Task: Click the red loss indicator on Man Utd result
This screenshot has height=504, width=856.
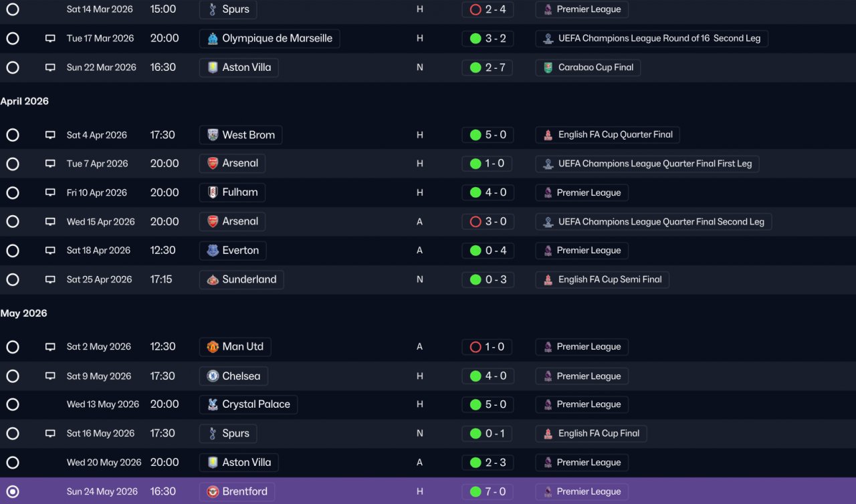Action: click(x=475, y=347)
